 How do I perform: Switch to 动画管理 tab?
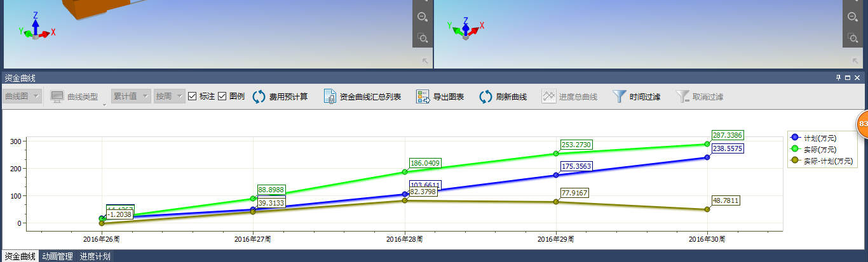point(58,257)
